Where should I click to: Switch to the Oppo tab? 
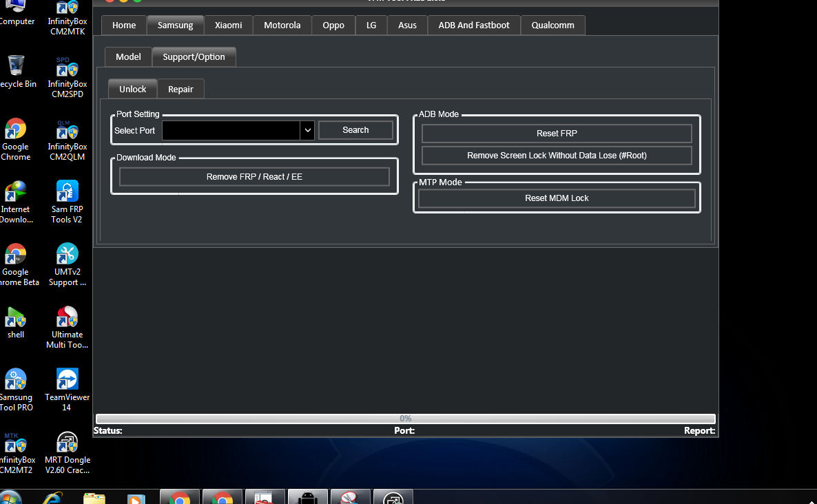coord(333,25)
